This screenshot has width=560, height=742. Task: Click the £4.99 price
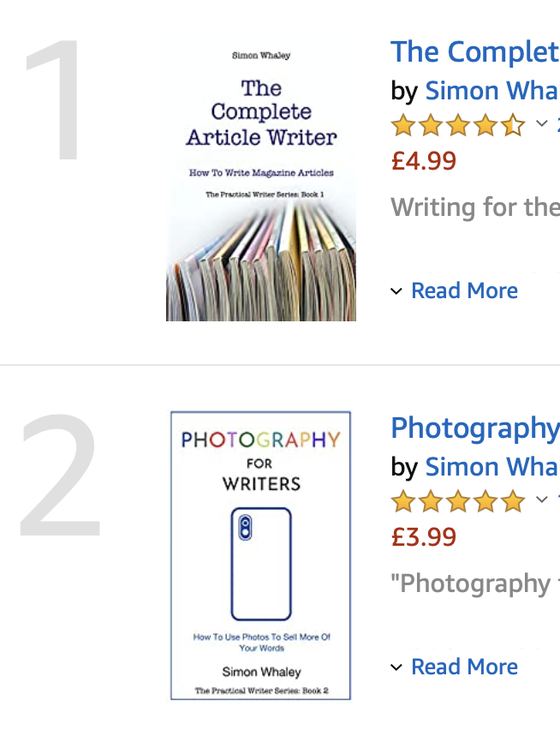pyautogui.click(x=424, y=161)
